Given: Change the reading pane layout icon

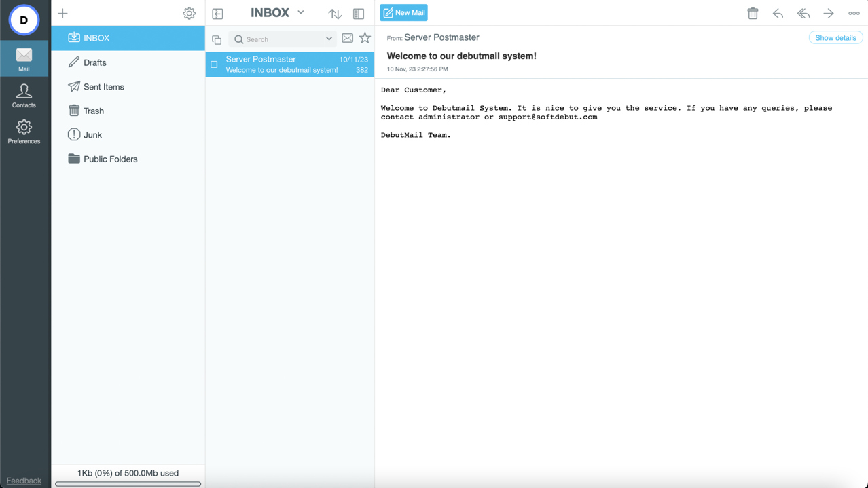Looking at the screenshot, I should point(359,14).
